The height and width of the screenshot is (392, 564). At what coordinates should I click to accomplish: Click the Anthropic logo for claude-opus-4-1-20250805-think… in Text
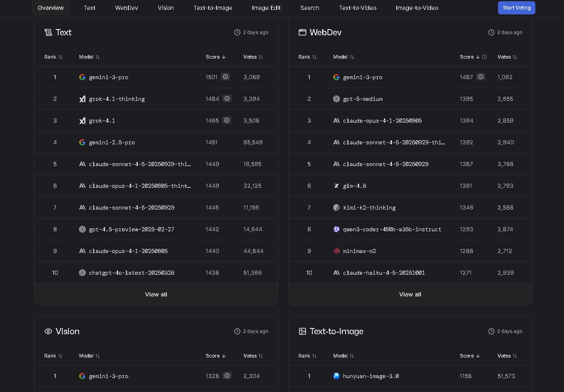(x=82, y=186)
